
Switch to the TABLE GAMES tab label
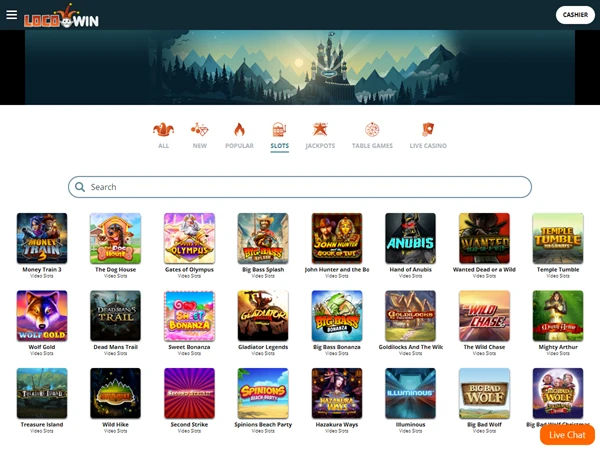pos(372,146)
